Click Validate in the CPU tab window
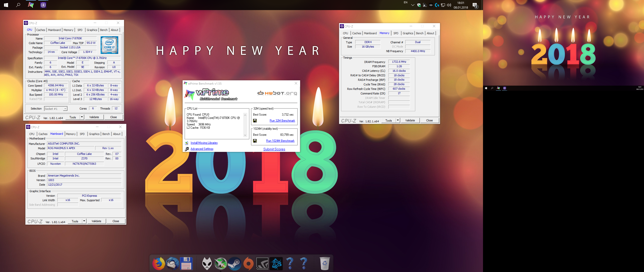 pyautogui.click(x=94, y=117)
